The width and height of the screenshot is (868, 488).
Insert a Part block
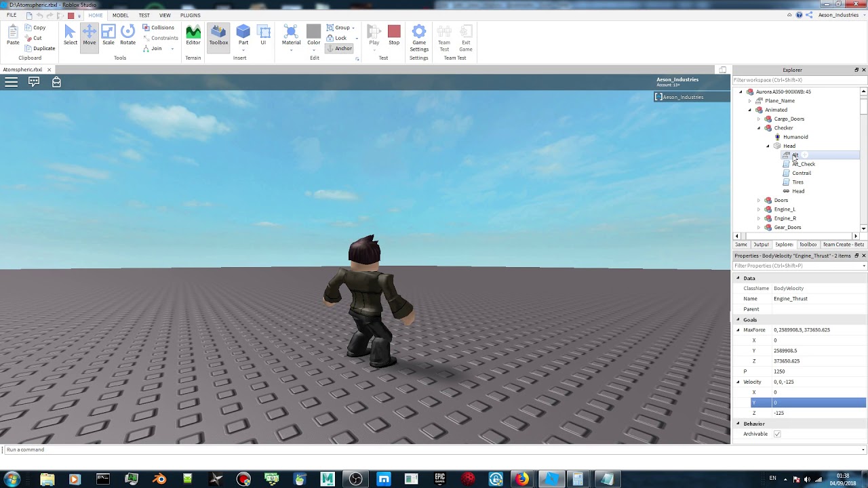pyautogui.click(x=243, y=35)
